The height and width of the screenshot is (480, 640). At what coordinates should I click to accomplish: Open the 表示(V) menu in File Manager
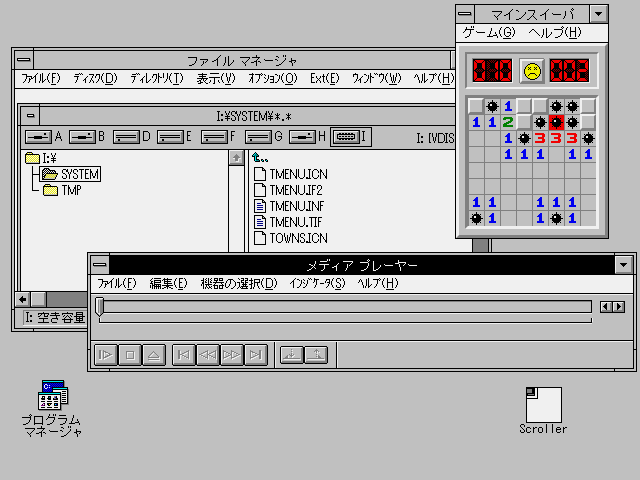(x=215, y=79)
